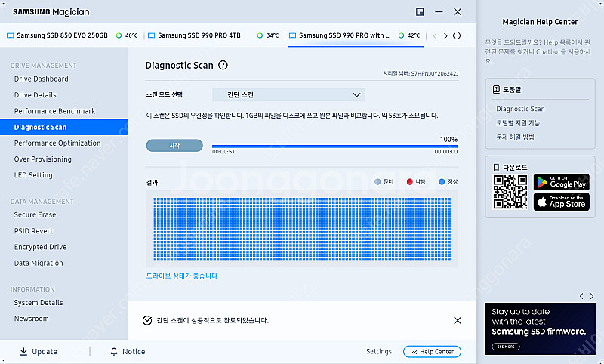Click the Update download icon

pos(23,351)
